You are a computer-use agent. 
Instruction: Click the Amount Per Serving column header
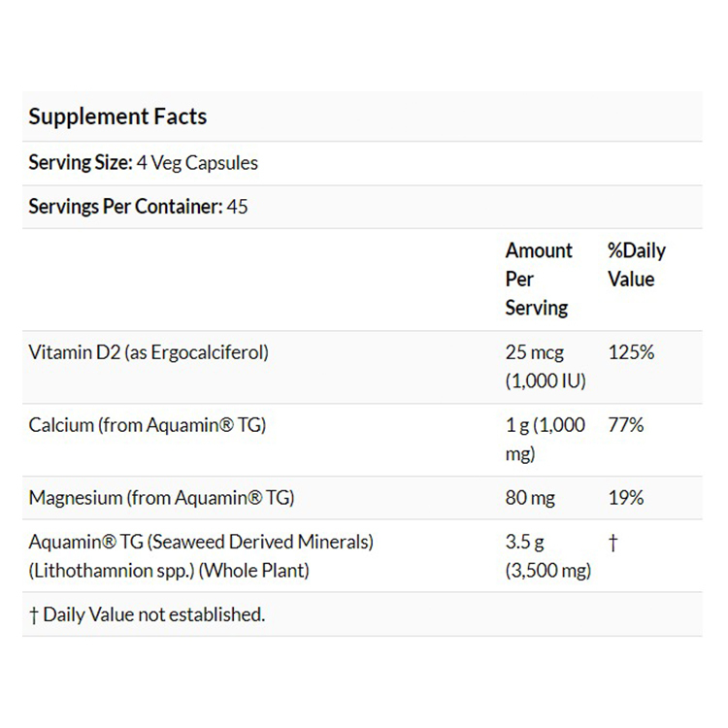(539, 280)
